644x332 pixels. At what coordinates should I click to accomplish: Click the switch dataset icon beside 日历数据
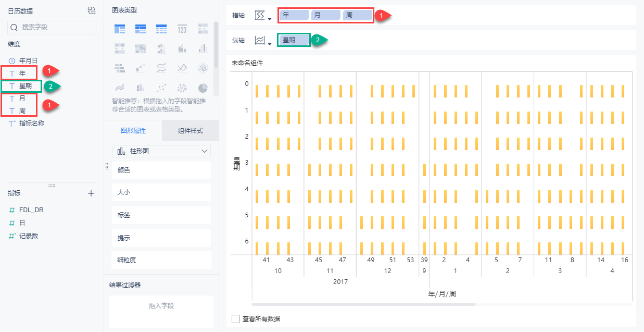[x=92, y=10]
